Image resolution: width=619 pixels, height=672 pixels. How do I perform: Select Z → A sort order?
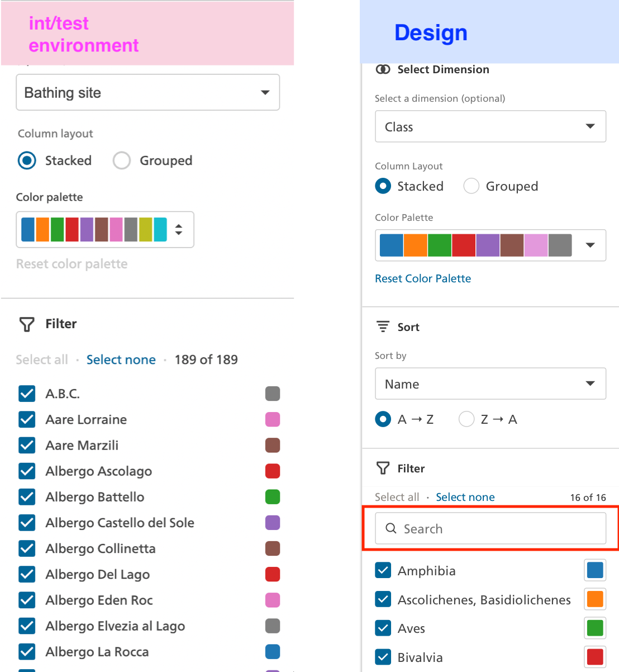pos(466,419)
